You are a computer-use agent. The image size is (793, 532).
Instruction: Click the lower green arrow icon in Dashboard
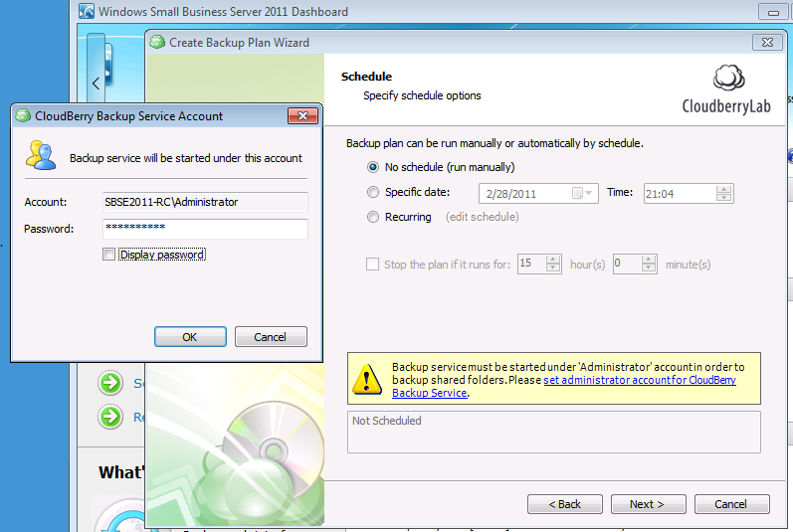[110, 417]
